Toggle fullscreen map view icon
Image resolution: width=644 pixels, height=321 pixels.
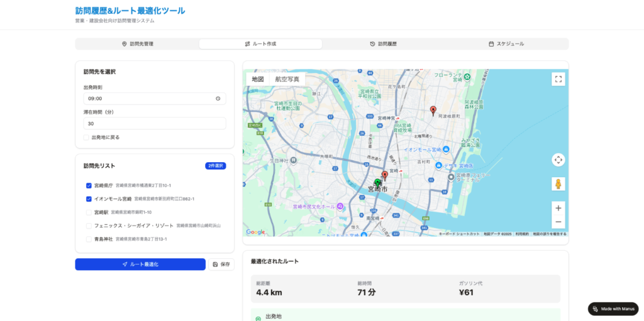(558, 79)
